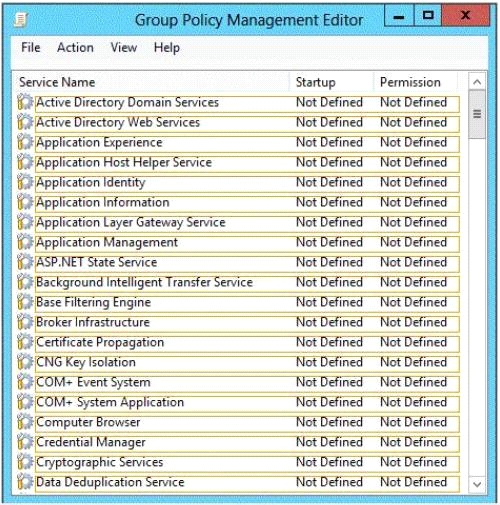Screen dimensions: 500x505
Task: Click the Group Policy Management Editor title bar icon
Action: (x=21, y=20)
